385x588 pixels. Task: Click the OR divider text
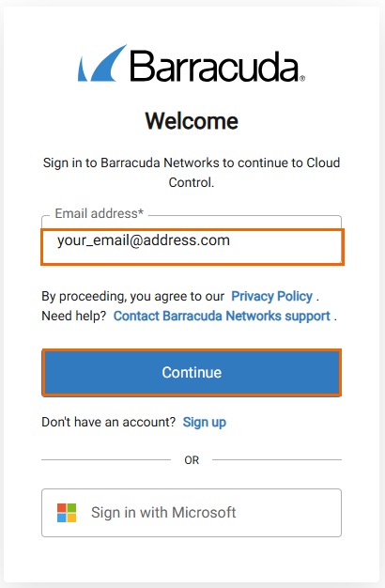point(192,460)
